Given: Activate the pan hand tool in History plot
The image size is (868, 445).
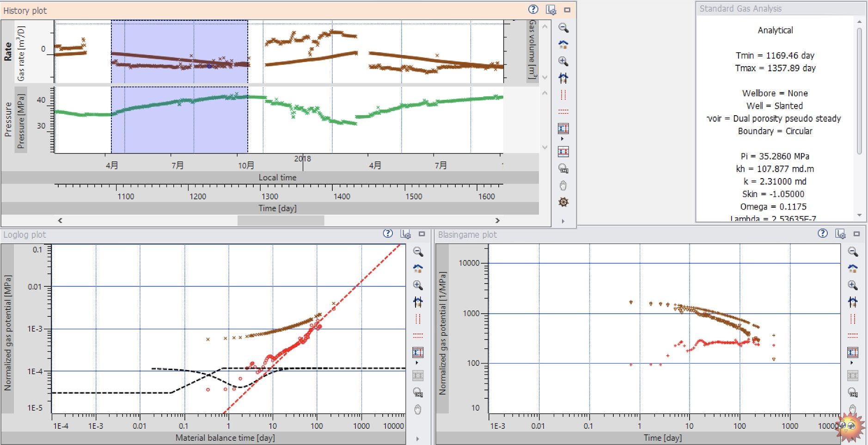Looking at the screenshot, I should coord(563,185).
